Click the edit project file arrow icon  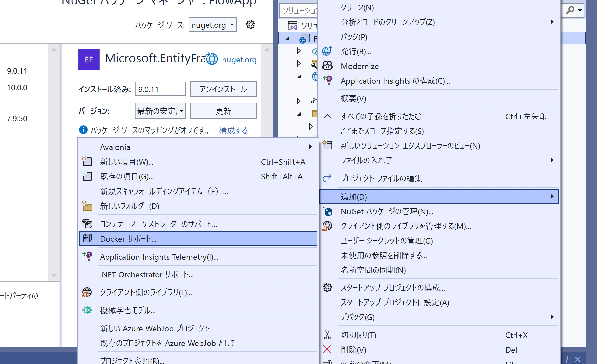pyautogui.click(x=327, y=178)
